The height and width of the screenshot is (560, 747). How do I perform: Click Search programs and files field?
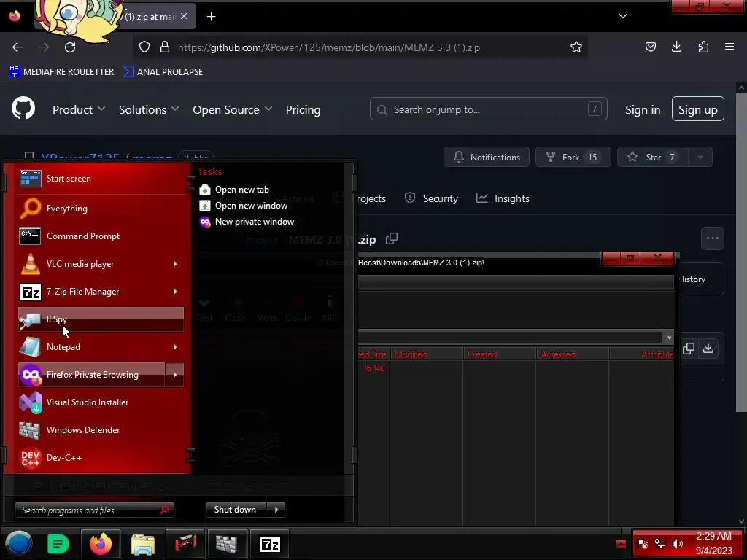[95, 510]
